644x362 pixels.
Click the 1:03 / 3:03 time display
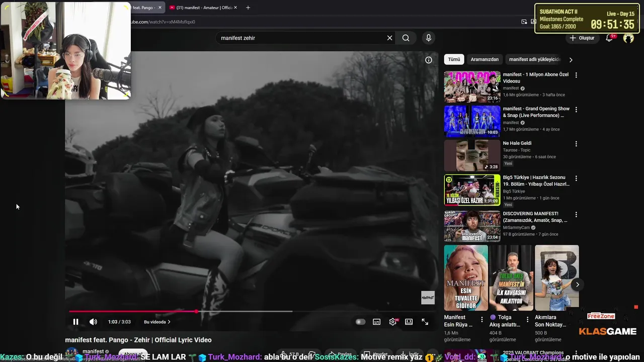119,322
